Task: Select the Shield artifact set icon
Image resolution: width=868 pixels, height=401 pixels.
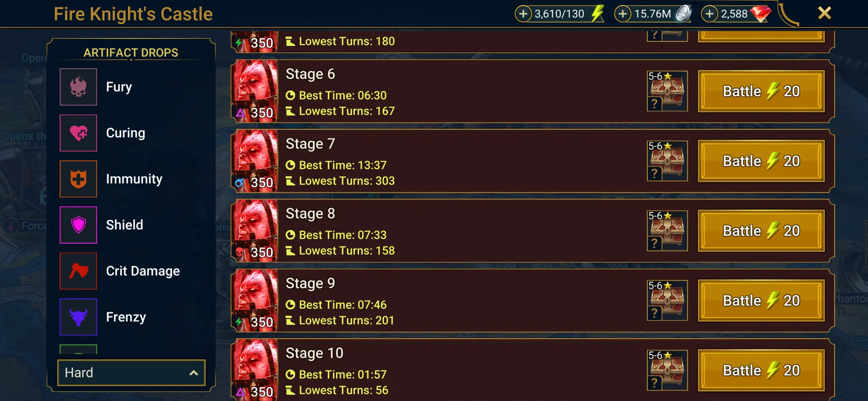Action: coord(78,225)
